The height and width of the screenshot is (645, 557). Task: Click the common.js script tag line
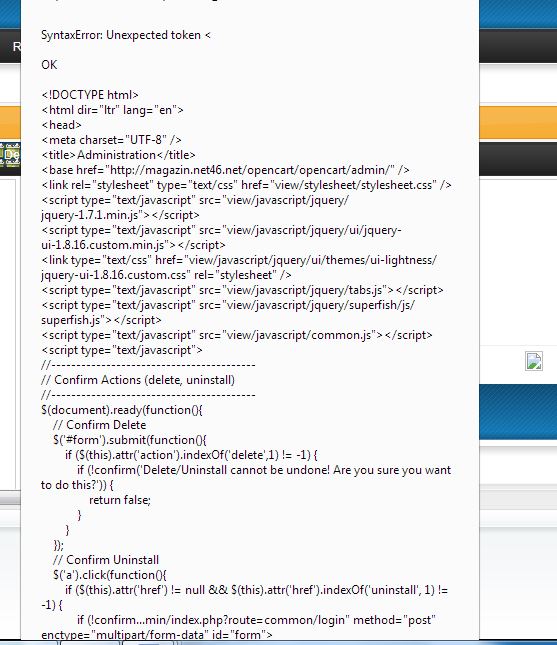point(237,335)
